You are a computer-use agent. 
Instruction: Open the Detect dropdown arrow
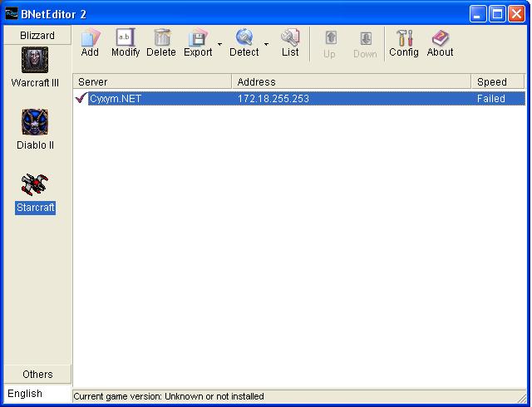pos(266,44)
